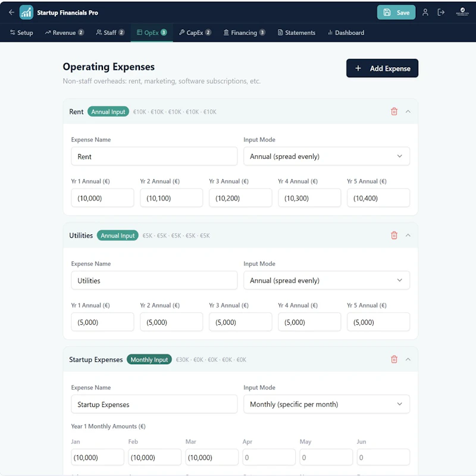Edit the Utilities expense name field
476x476 pixels.
pyautogui.click(x=154, y=280)
